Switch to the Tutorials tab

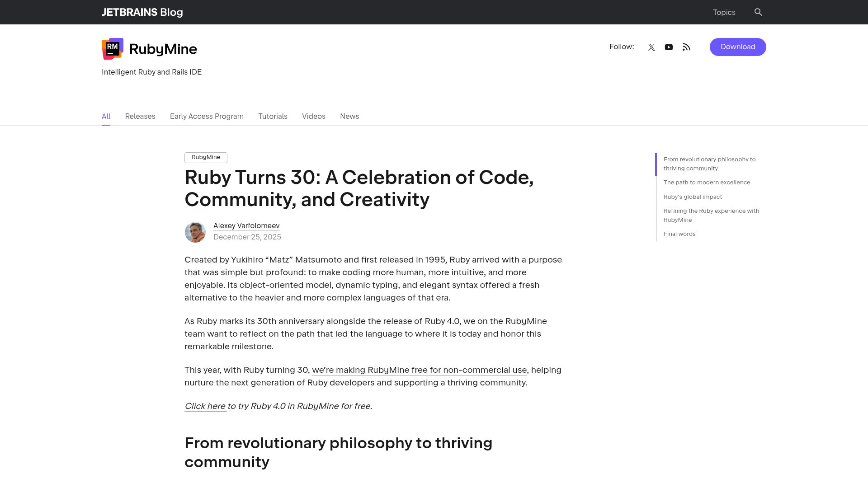(x=273, y=116)
